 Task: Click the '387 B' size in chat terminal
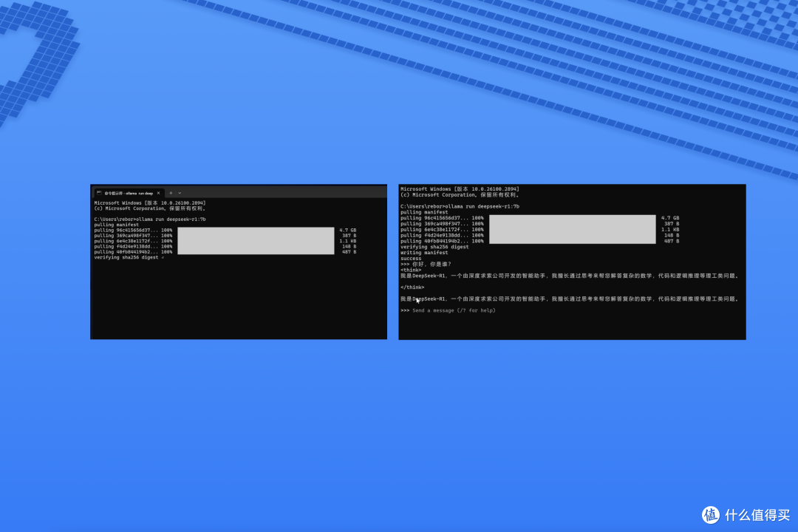(x=672, y=224)
